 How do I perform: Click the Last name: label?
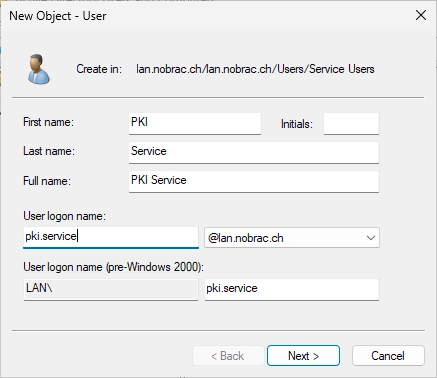click(49, 151)
